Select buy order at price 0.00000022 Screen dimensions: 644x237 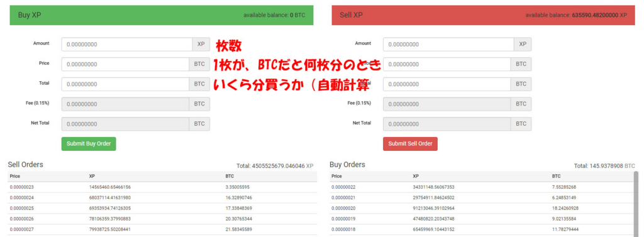point(481,187)
